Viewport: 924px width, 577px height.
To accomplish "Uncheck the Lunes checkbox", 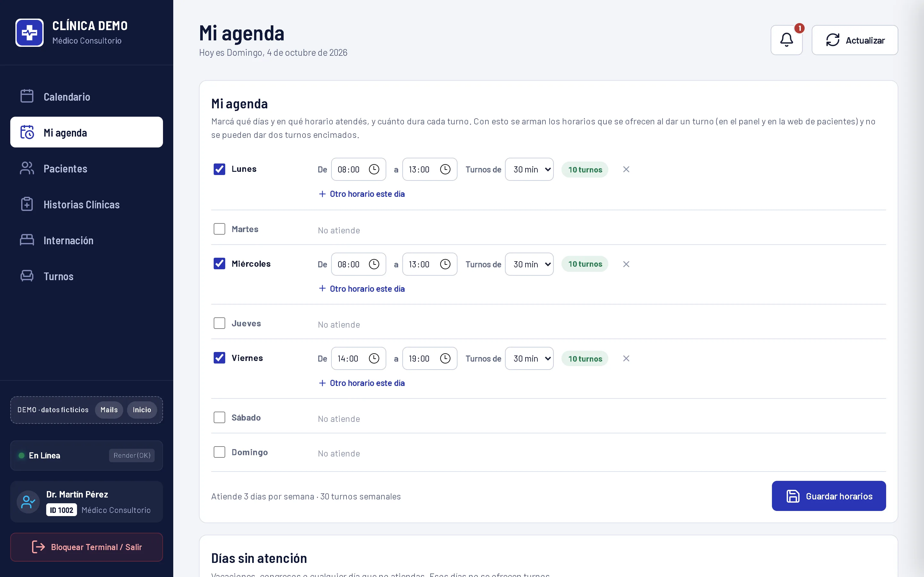I will [219, 169].
